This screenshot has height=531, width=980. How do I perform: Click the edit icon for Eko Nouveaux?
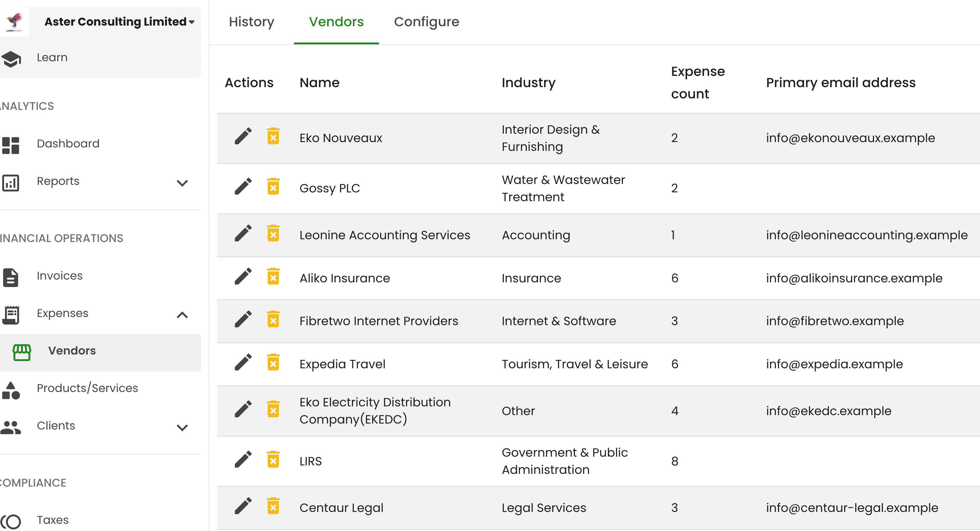(x=242, y=137)
